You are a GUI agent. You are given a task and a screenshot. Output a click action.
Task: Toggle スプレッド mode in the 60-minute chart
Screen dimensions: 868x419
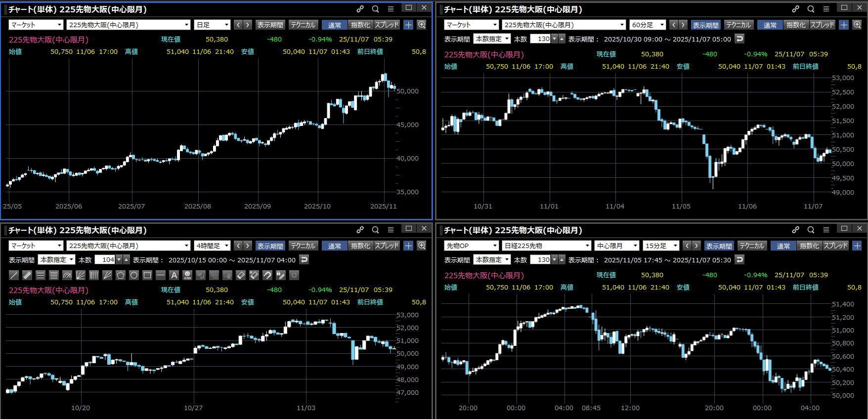tap(822, 25)
